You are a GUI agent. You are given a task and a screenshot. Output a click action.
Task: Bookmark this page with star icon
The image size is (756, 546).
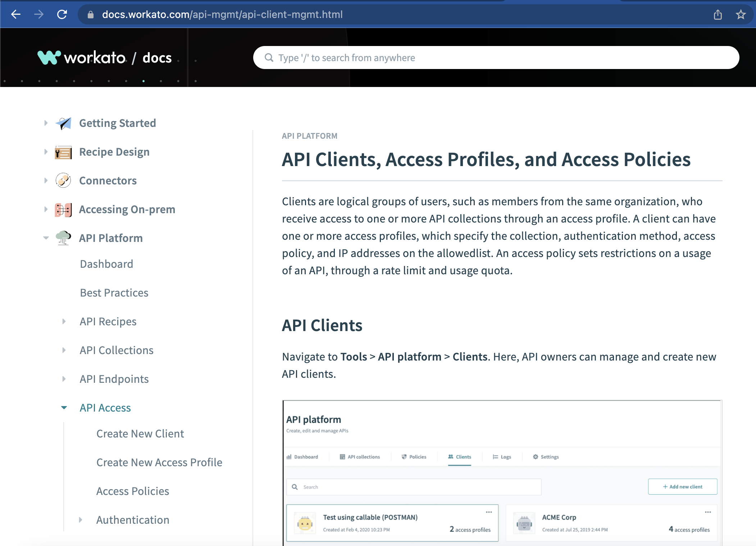[741, 14]
